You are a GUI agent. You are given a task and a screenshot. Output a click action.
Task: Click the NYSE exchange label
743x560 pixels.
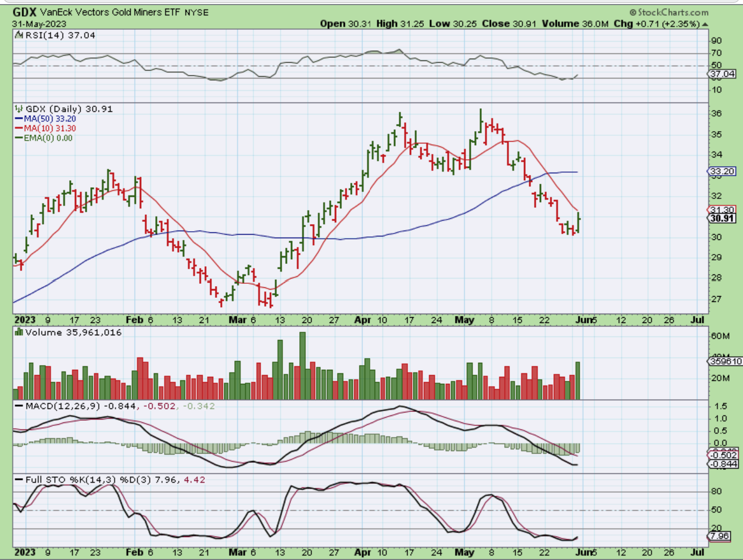click(x=197, y=12)
